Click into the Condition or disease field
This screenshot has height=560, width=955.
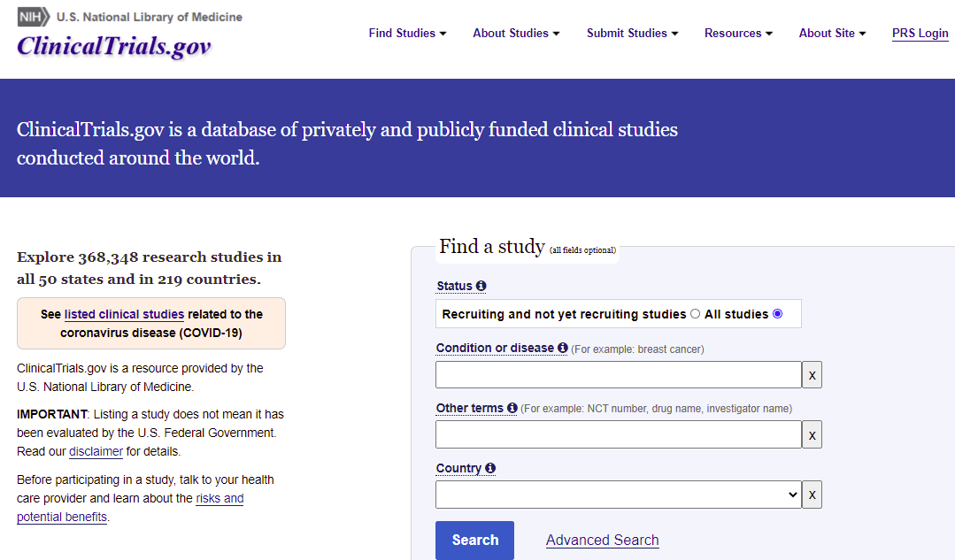(618, 375)
